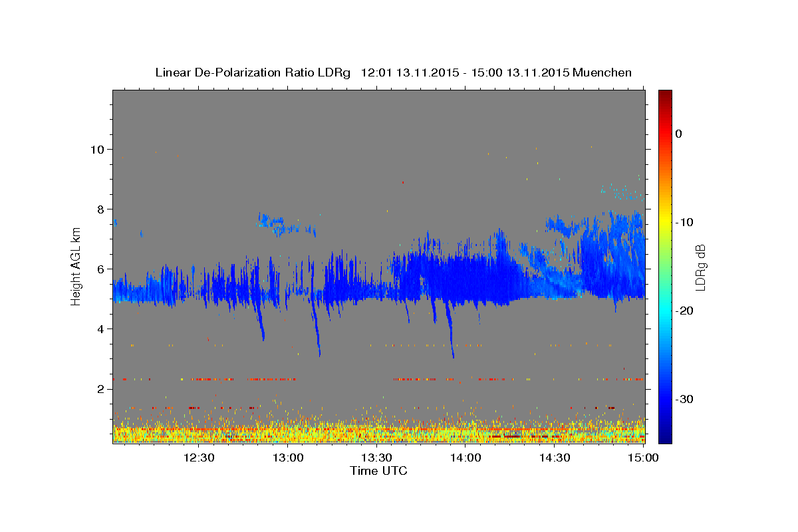Viewport: 798px width, 532px height.
Task: Click the colorbar label '-20'
Action: click(x=685, y=311)
